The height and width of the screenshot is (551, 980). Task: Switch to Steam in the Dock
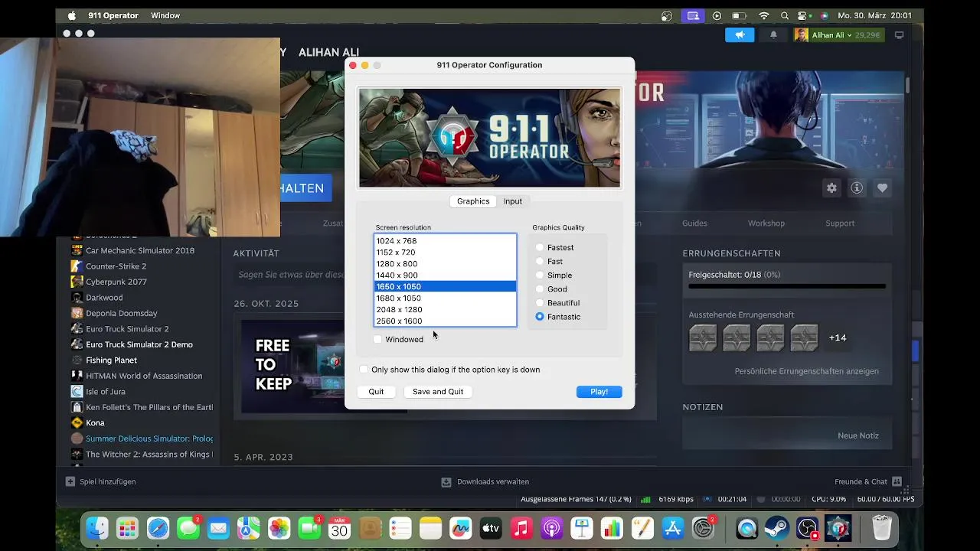[777, 528]
